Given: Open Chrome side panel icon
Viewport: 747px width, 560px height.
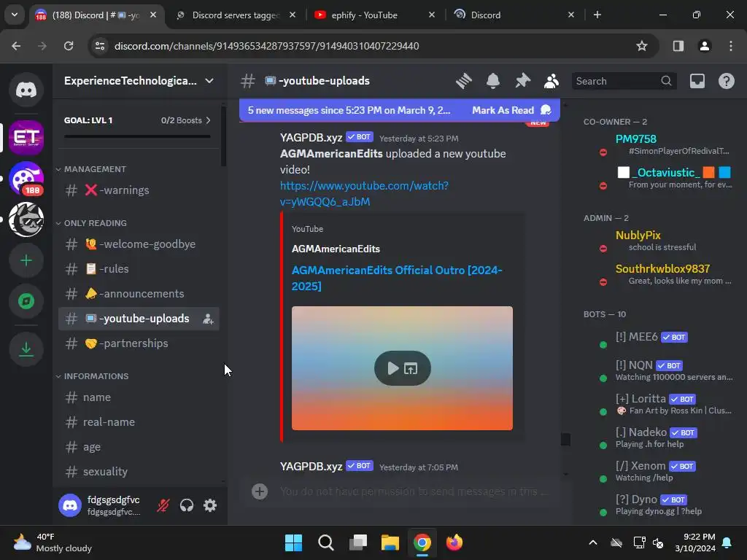Looking at the screenshot, I should (678, 46).
